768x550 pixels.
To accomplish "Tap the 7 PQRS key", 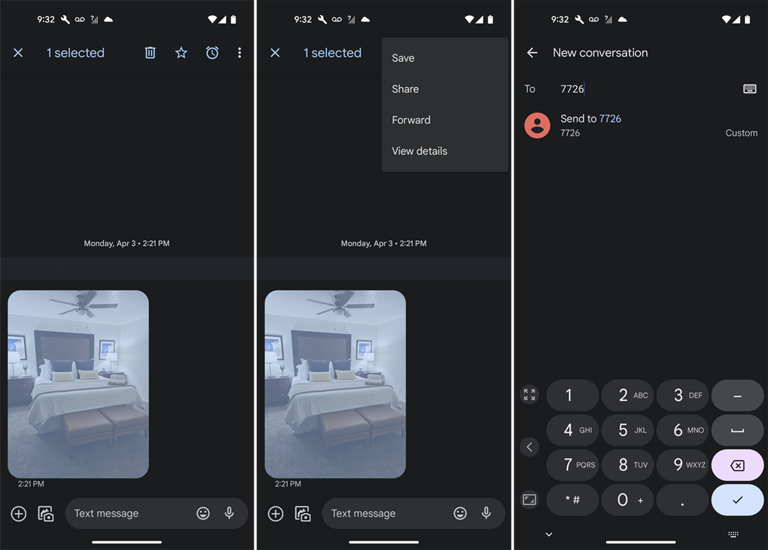I will (x=572, y=465).
